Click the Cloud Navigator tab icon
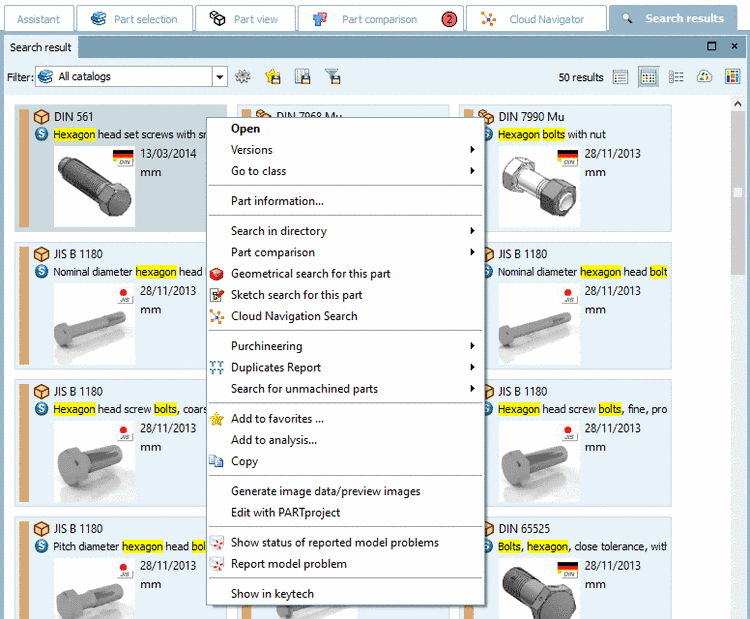The width and height of the screenshot is (750, 619). click(488, 19)
